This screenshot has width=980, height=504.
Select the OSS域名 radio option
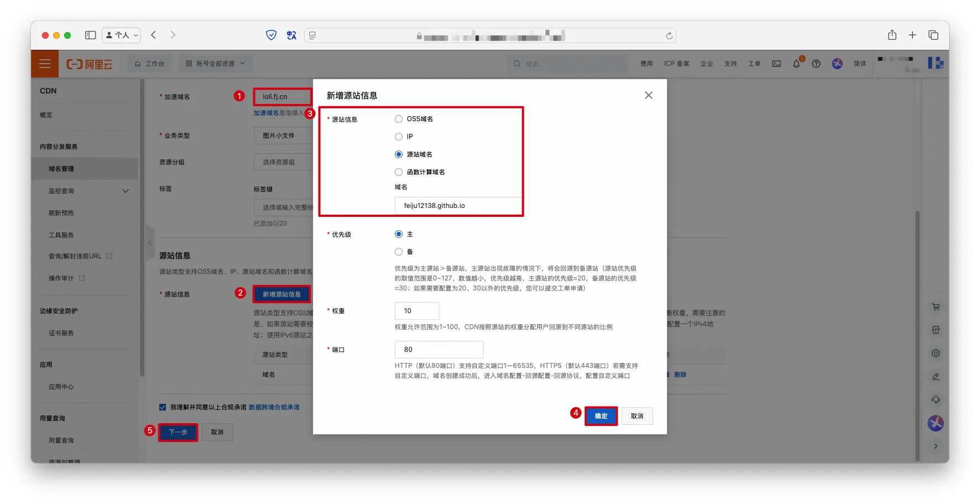coord(399,119)
